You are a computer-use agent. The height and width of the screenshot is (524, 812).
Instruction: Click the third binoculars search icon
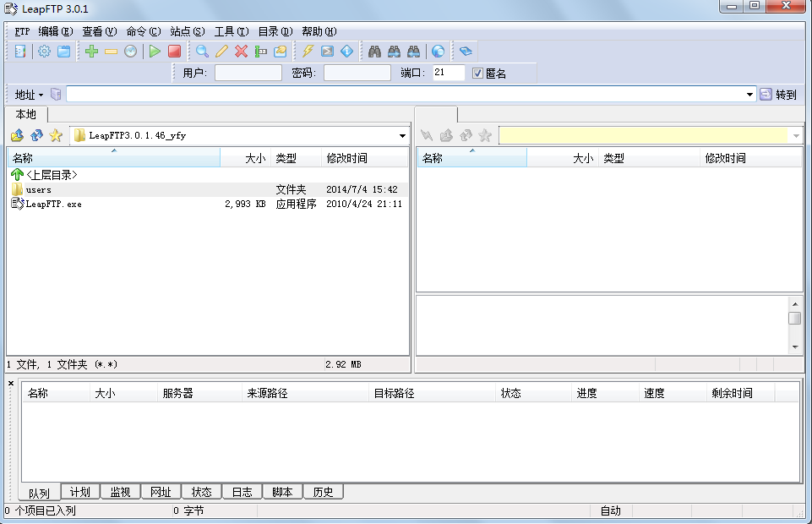click(413, 52)
